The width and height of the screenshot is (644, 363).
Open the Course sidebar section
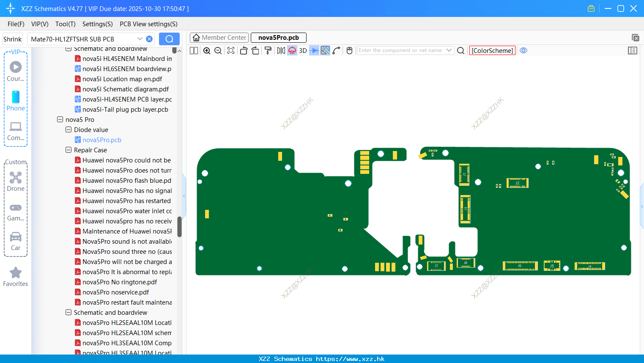pyautogui.click(x=16, y=71)
